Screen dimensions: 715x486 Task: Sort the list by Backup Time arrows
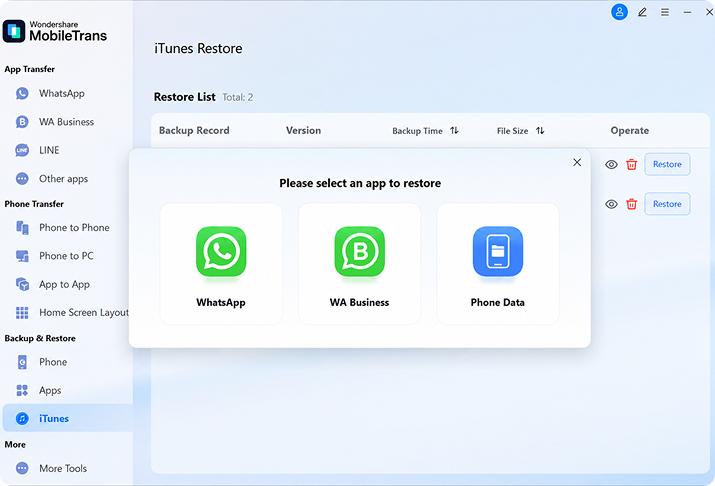pyautogui.click(x=454, y=130)
